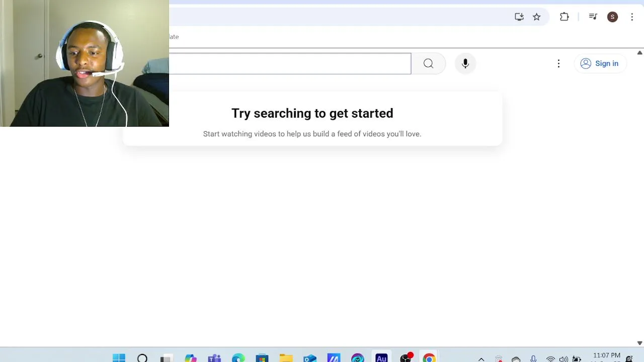Click the Sign in button

point(600,63)
